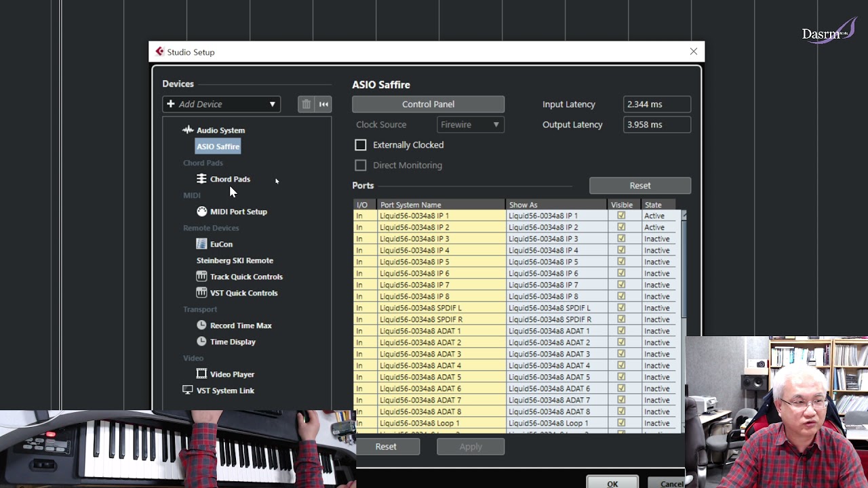This screenshot has height=488, width=868.
Task: Click Reset button above ports table
Action: tap(640, 186)
